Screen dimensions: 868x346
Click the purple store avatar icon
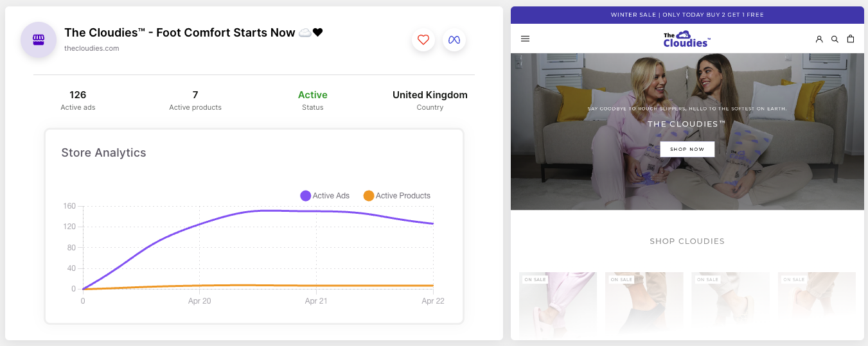pos(39,40)
